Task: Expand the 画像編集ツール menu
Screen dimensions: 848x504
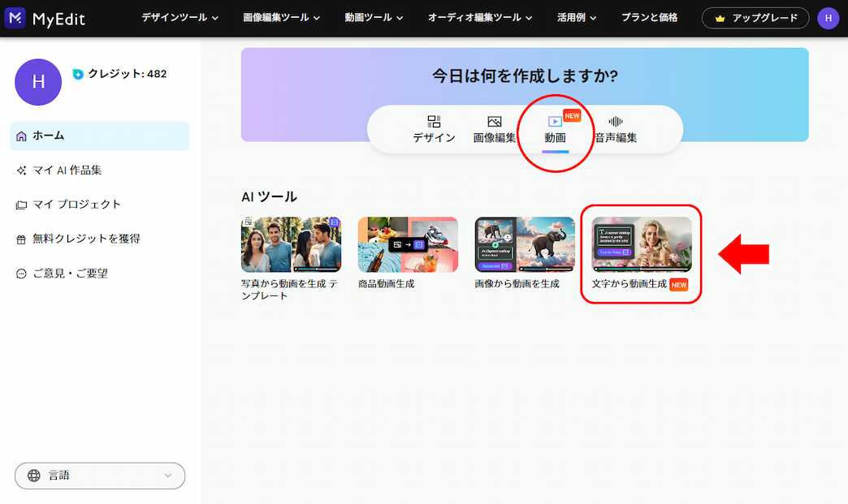Action: point(281,18)
